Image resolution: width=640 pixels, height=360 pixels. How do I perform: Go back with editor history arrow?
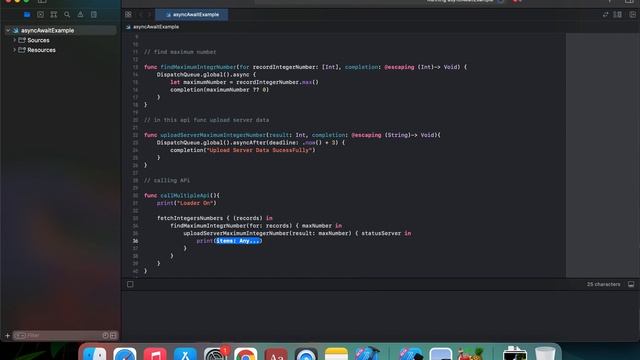coord(141,15)
